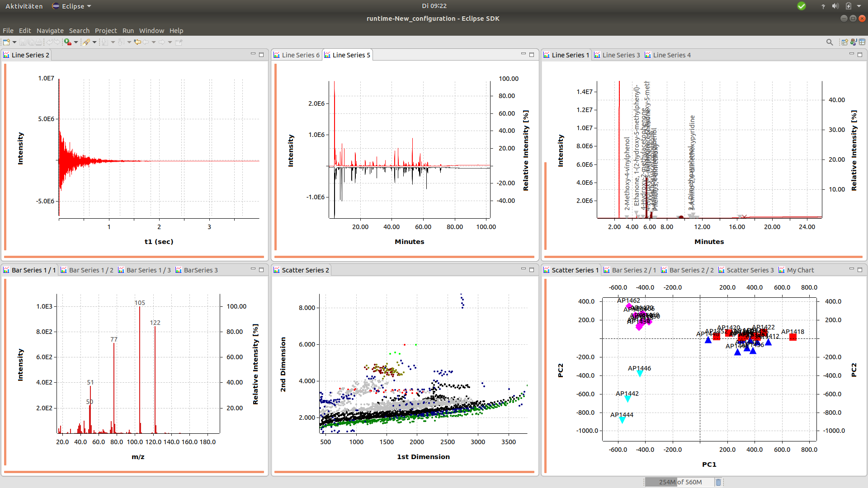Click the volume speaker icon
The height and width of the screenshot is (488, 868).
tap(835, 6)
